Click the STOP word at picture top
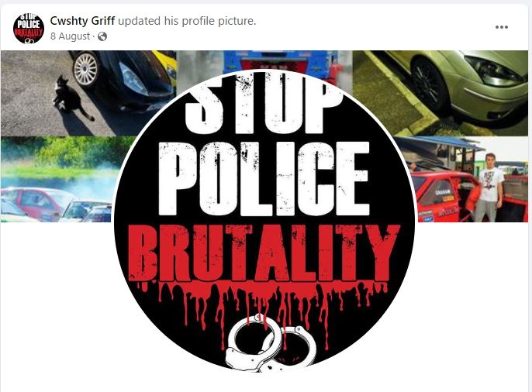Viewport: 532px width, 392px height. point(264,101)
